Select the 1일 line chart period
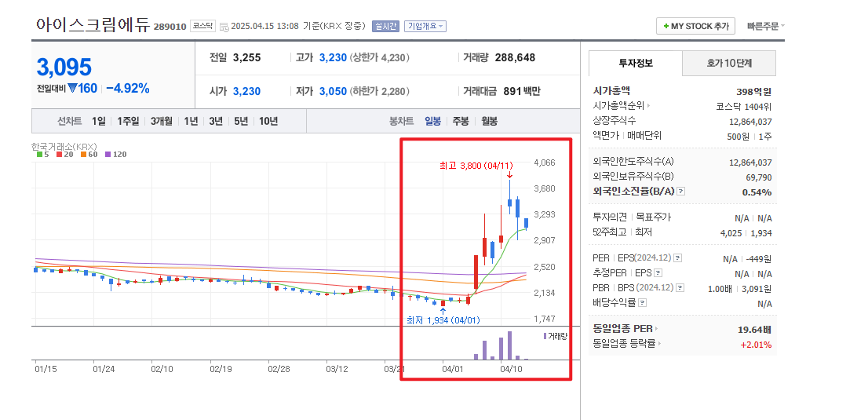868x420 pixels. pyautogui.click(x=99, y=121)
